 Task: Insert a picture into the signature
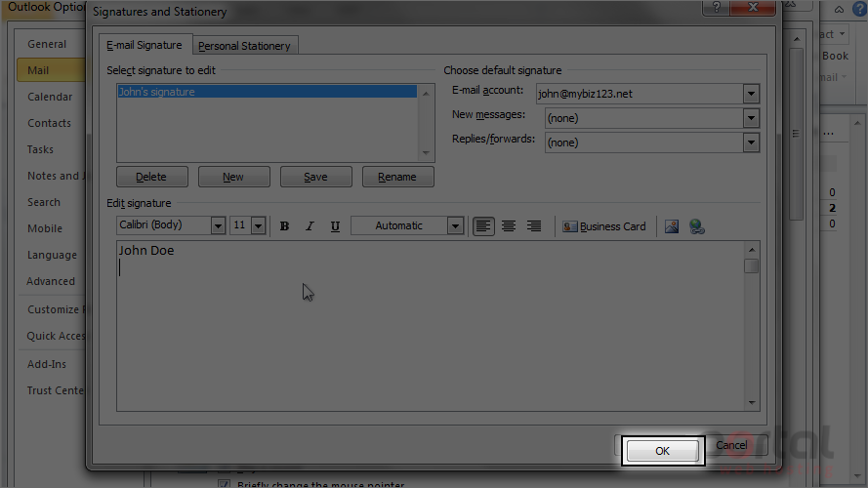pos(672,226)
